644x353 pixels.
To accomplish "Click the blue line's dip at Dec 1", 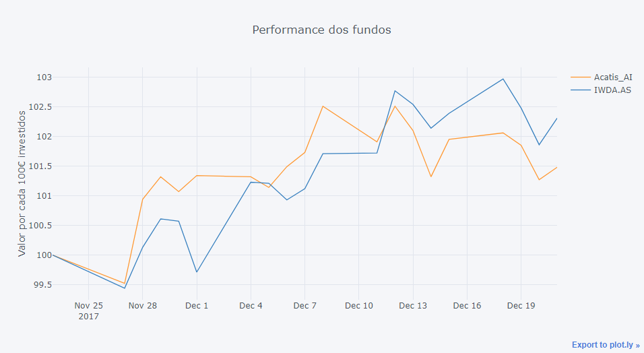I will point(197,271).
